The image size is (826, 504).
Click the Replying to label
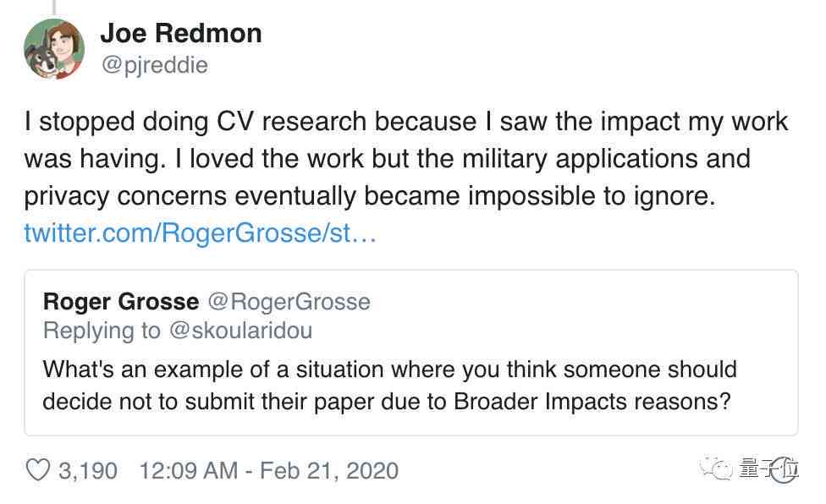pyautogui.click(x=102, y=331)
